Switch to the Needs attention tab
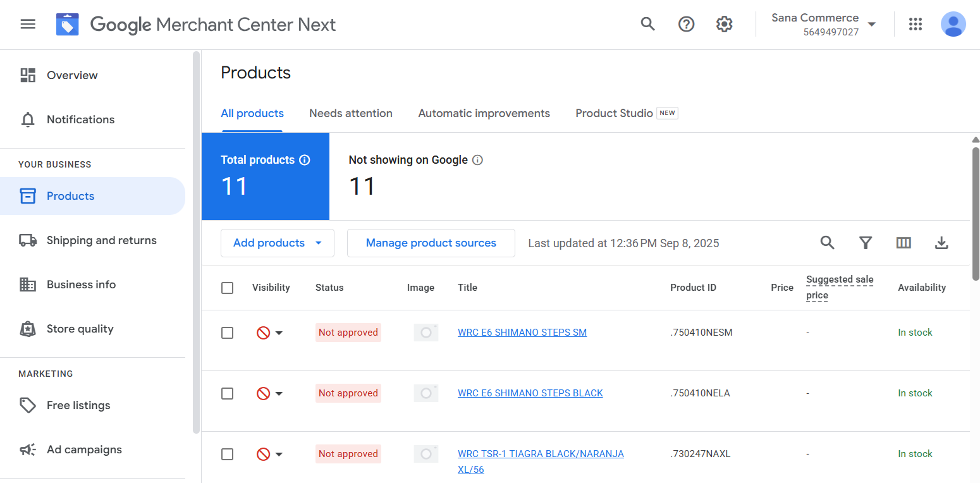980x483 pixels. coord(351,113)
